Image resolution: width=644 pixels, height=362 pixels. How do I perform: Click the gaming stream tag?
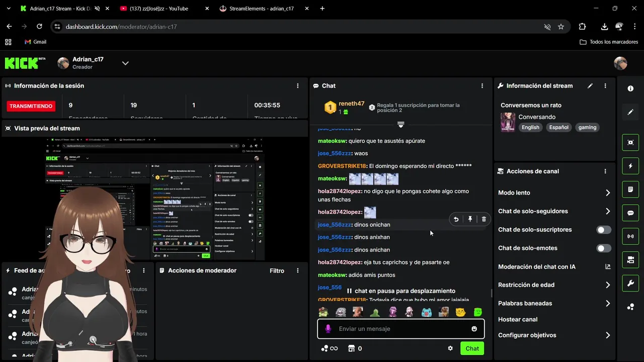click(x=587, y=128)
